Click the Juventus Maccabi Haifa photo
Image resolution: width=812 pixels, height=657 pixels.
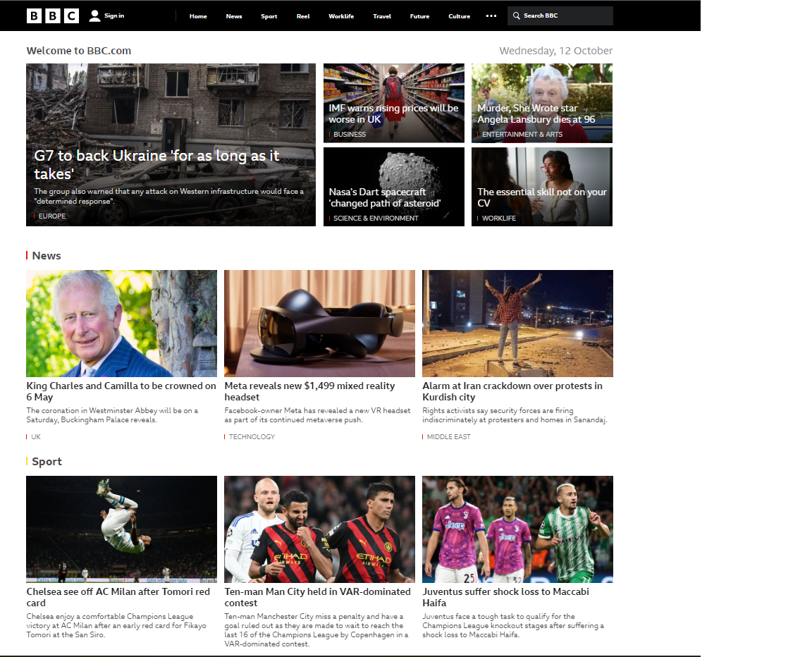tap(517, 529)
